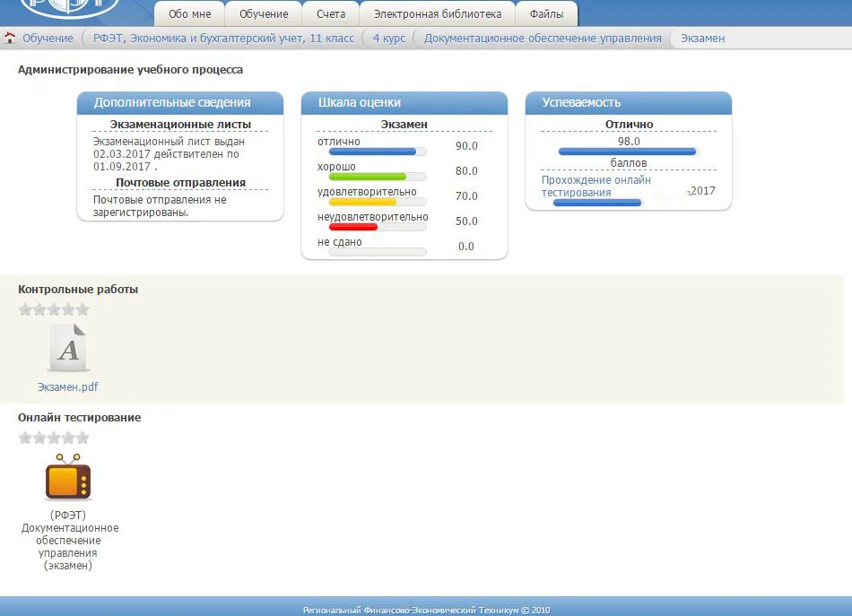Rate Контрольные работы with the first star
Image resolution: width=852 pixels, height=616 pixels.
tap(25, 309)
